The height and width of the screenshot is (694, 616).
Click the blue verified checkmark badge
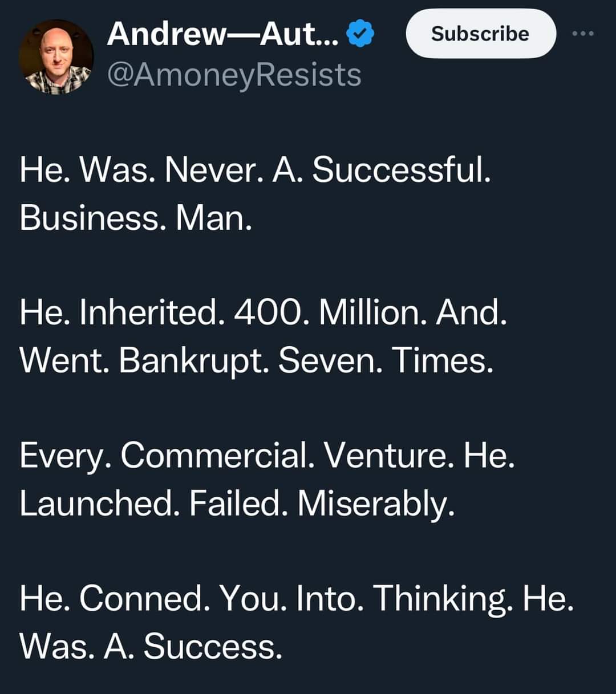click(360, 34)
